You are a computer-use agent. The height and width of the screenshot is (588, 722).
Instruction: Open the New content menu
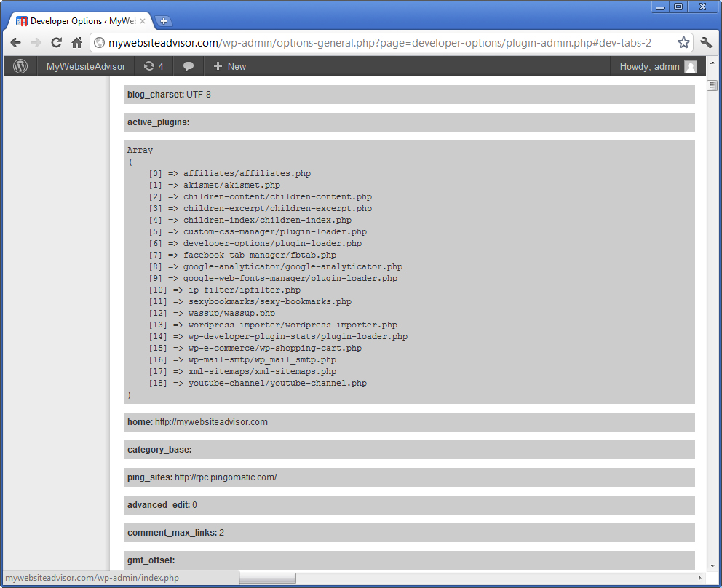point(230,66)
